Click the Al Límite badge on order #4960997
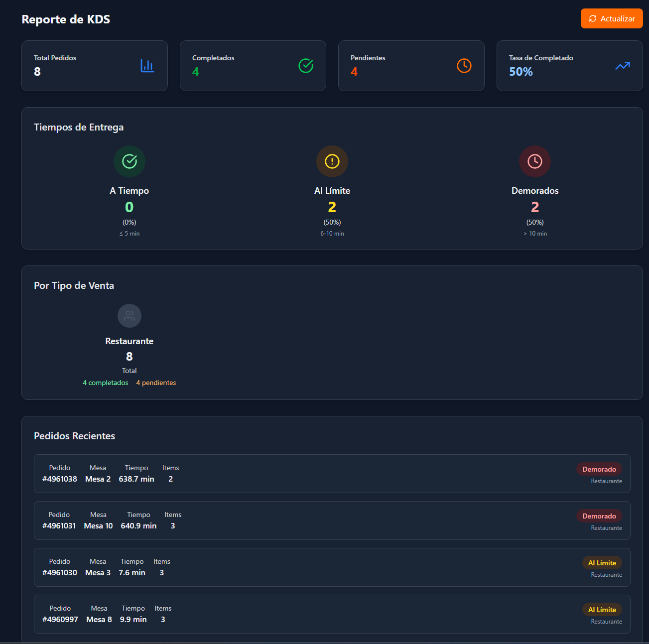 [x=602, y=610]
